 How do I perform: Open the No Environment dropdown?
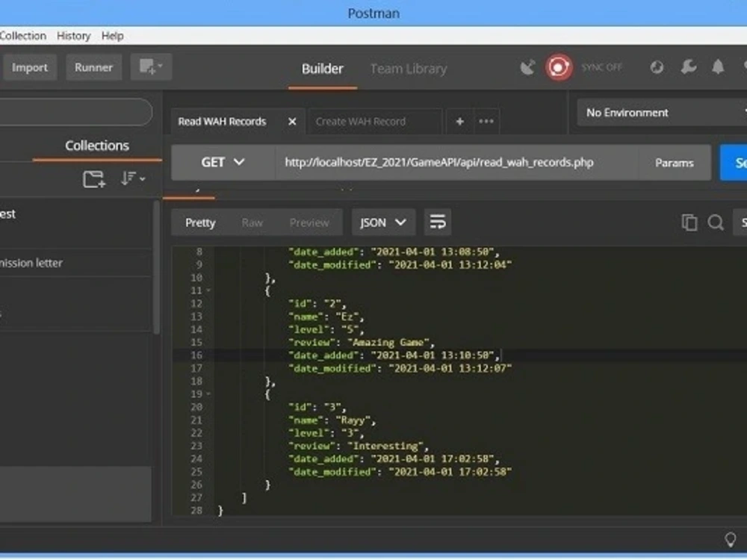point(662,113)
